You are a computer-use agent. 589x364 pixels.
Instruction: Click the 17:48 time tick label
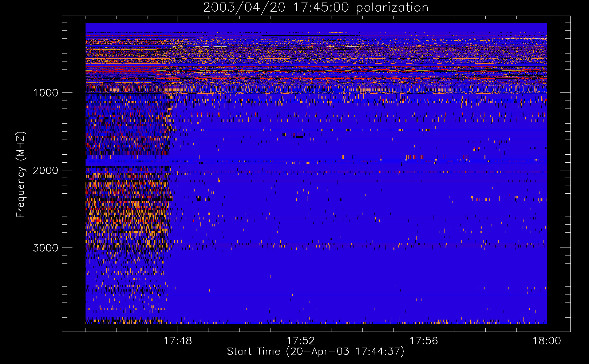point(178,341)
